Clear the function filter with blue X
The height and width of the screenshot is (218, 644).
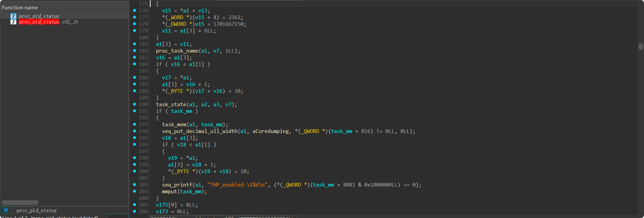pos(6,210)
